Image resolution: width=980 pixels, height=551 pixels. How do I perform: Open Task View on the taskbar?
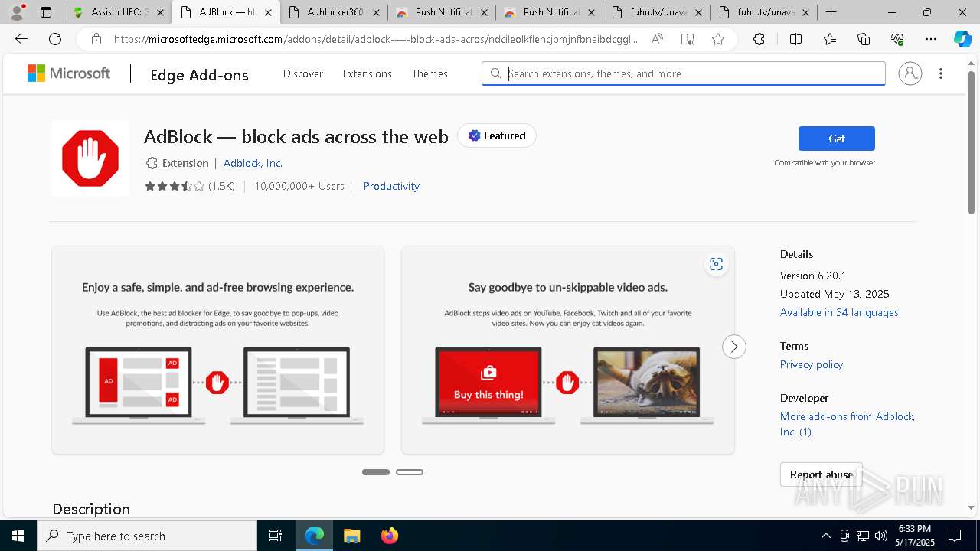276,536
